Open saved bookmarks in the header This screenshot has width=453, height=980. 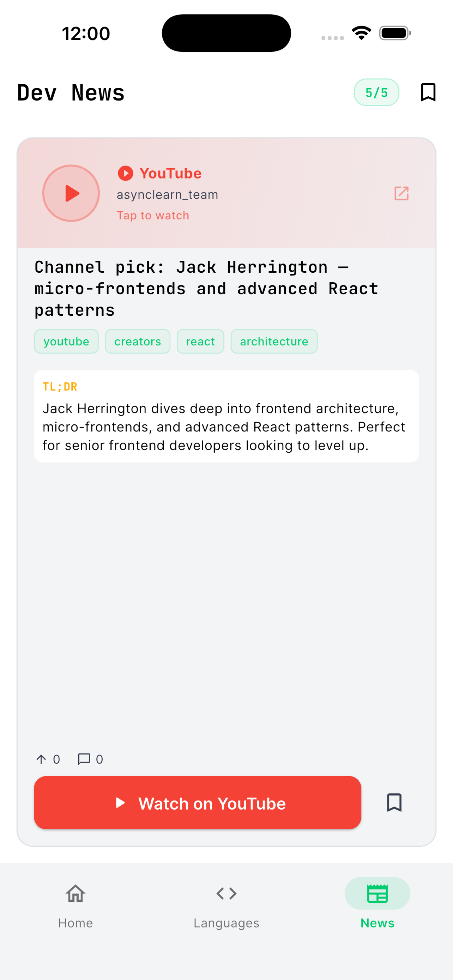tap(428, 92)
